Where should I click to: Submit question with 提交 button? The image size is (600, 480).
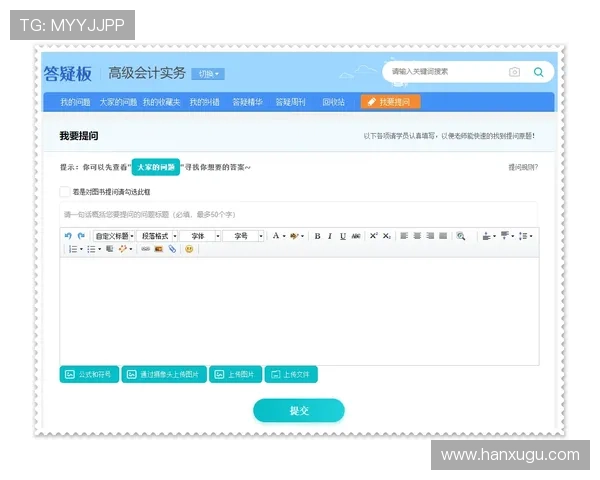pos(299,411)
